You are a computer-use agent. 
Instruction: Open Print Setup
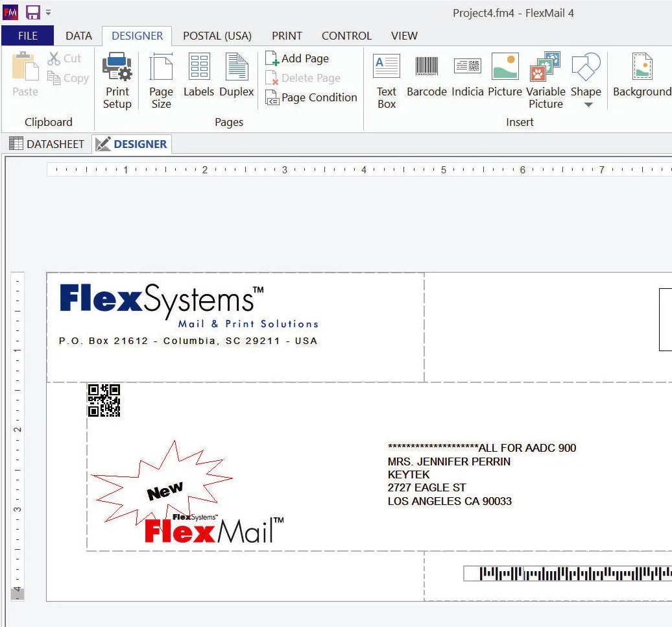point(117,80)
